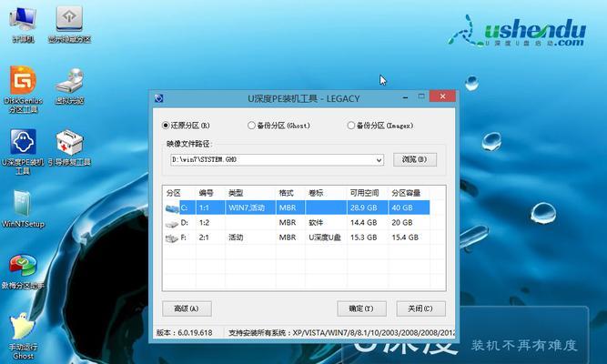
Task: Click the F: USB drive icon in list
Action: 171,238
